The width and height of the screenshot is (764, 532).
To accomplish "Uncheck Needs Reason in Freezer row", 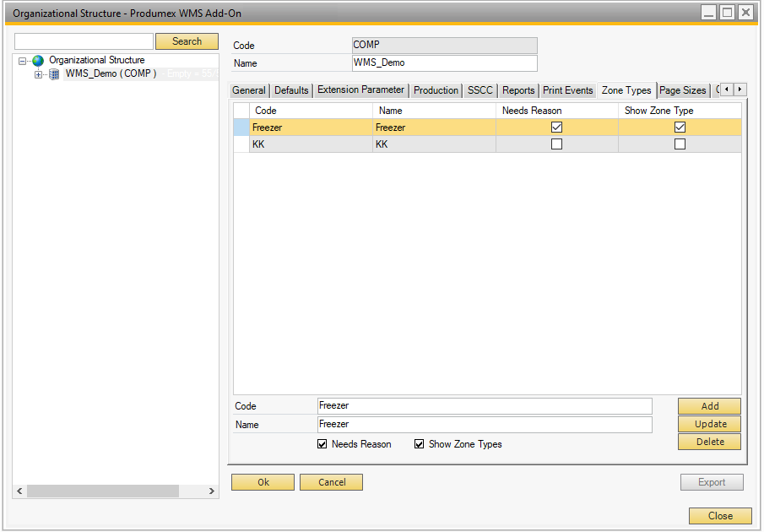I will pos(556,128).
